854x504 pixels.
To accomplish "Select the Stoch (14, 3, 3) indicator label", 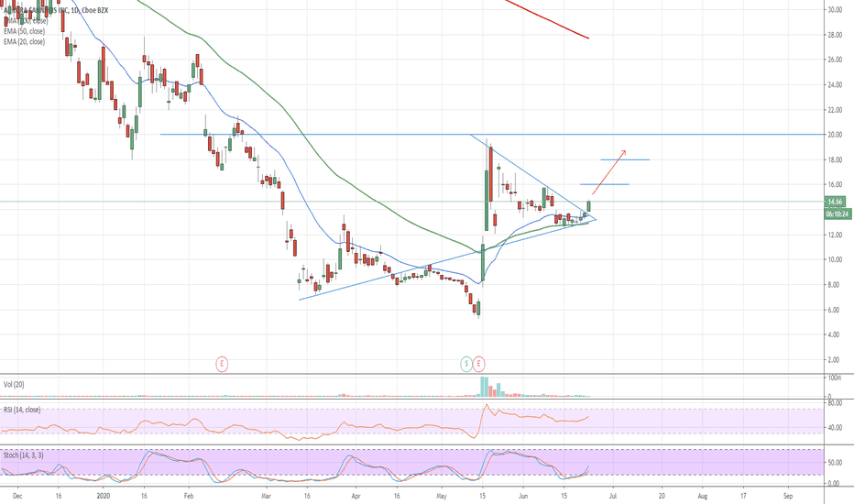I will pos(24,455).
